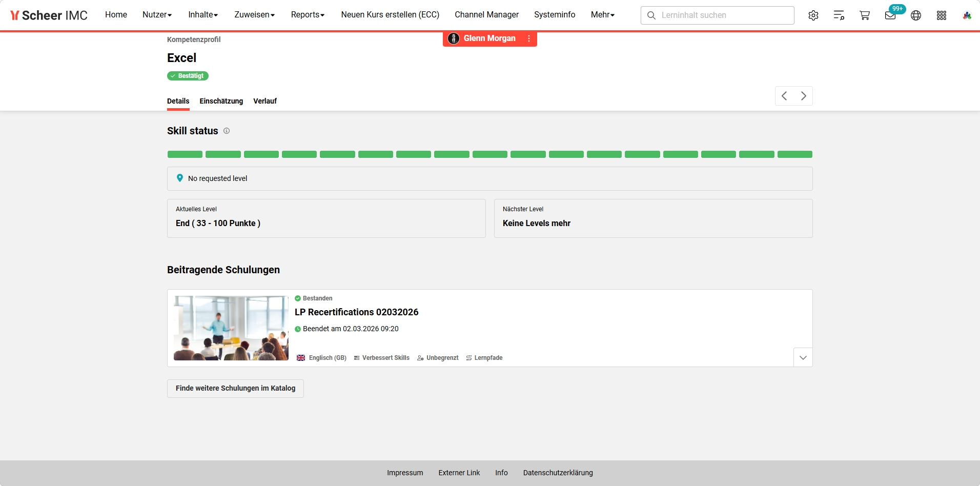The image size is (980, 486).
Task: Open the Datenschutzerklärung footer link
Action: [x=558, y=473]
